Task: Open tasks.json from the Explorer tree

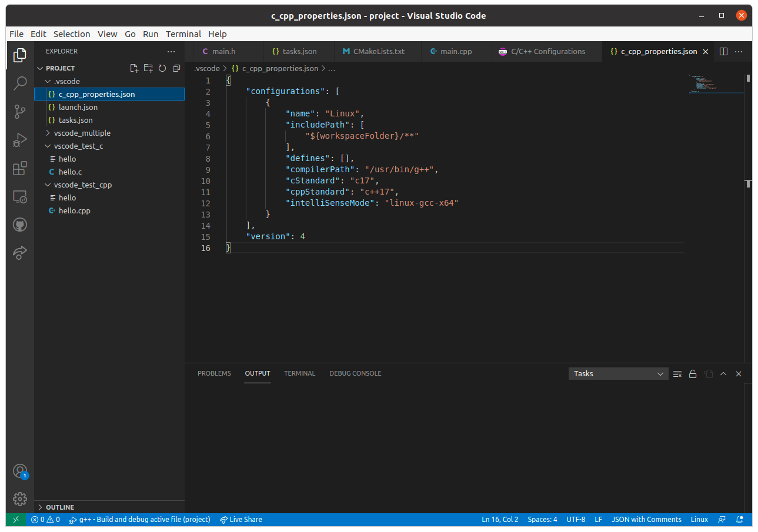Action: pyautogui.click(x=109, y=120)
